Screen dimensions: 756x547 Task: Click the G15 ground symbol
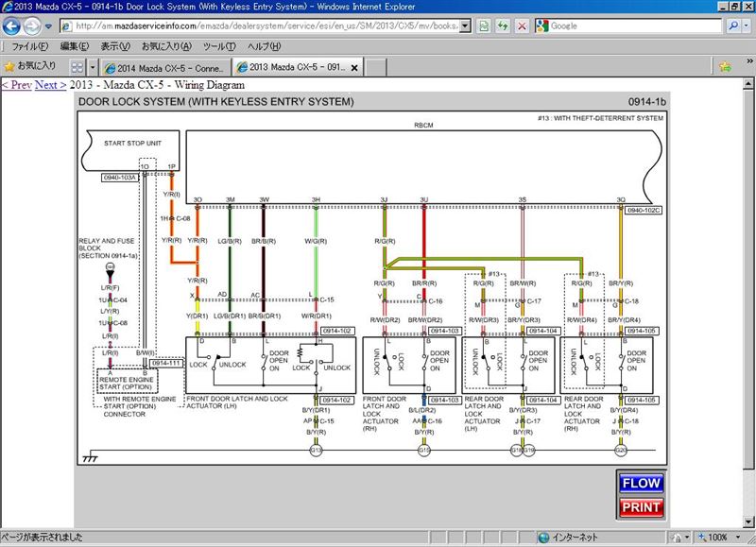pyautogui.click(x=423, y=450)
